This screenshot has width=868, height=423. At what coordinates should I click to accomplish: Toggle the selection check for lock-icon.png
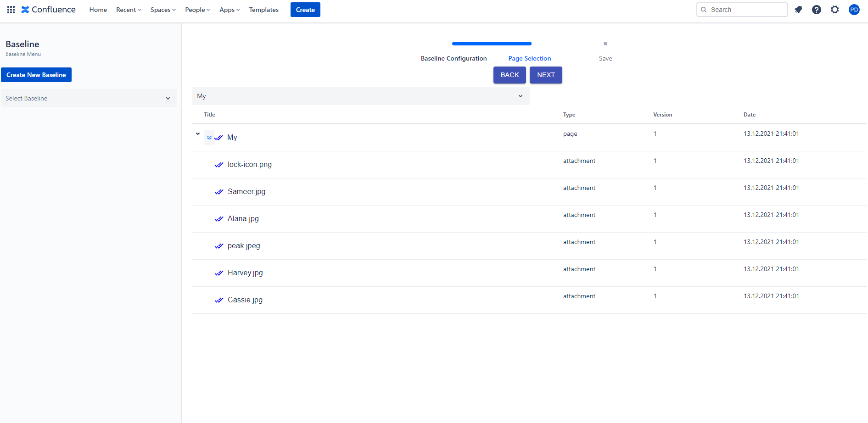pos(219,165)
